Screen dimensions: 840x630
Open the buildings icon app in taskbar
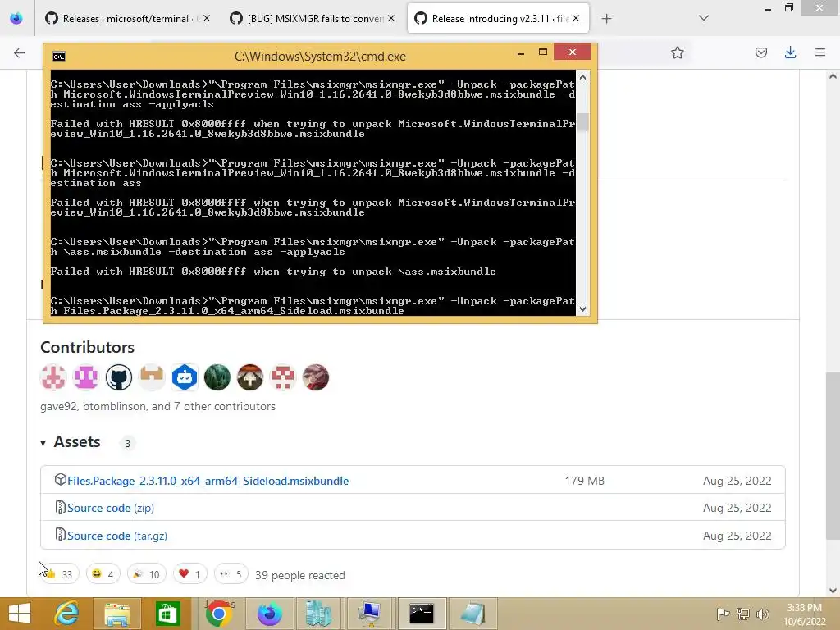320,614
